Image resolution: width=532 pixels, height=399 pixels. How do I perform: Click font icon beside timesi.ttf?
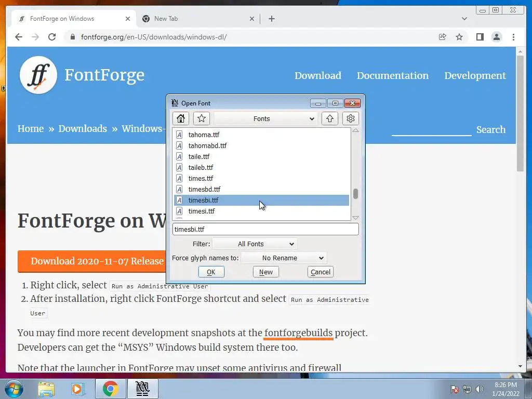pyautogui.click(x=179, y=211)
